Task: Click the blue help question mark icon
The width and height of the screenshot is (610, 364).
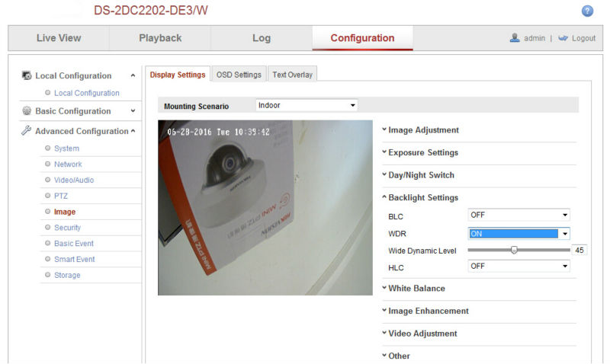Action: (x=587, y=11)
